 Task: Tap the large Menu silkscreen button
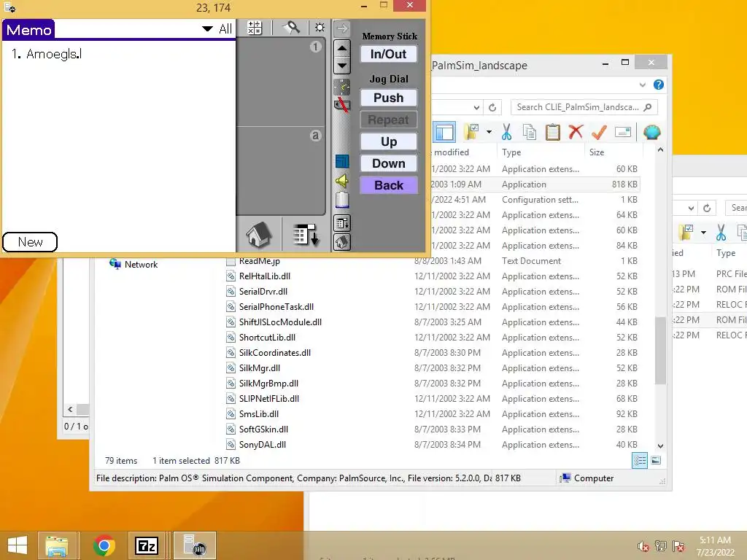click(306, 235)
